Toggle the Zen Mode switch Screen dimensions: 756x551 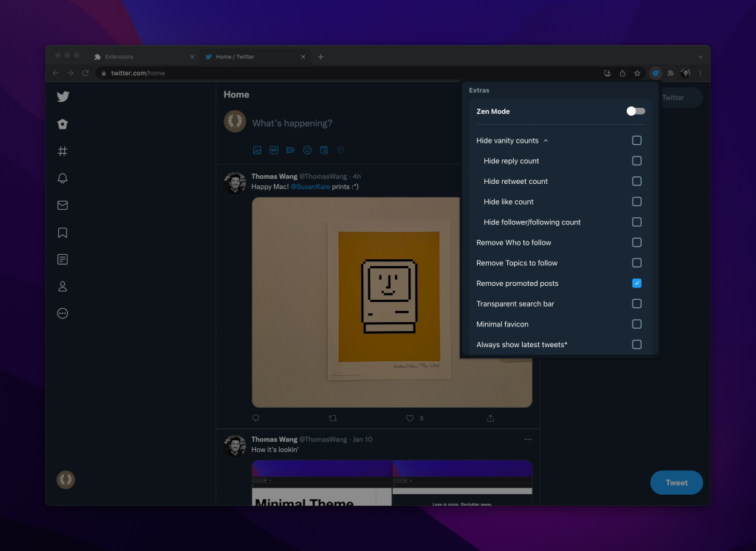point(636,111)
